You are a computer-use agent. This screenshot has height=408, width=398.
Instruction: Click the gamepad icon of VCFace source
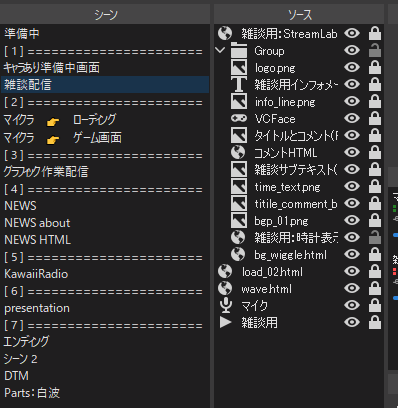(239, 118)
